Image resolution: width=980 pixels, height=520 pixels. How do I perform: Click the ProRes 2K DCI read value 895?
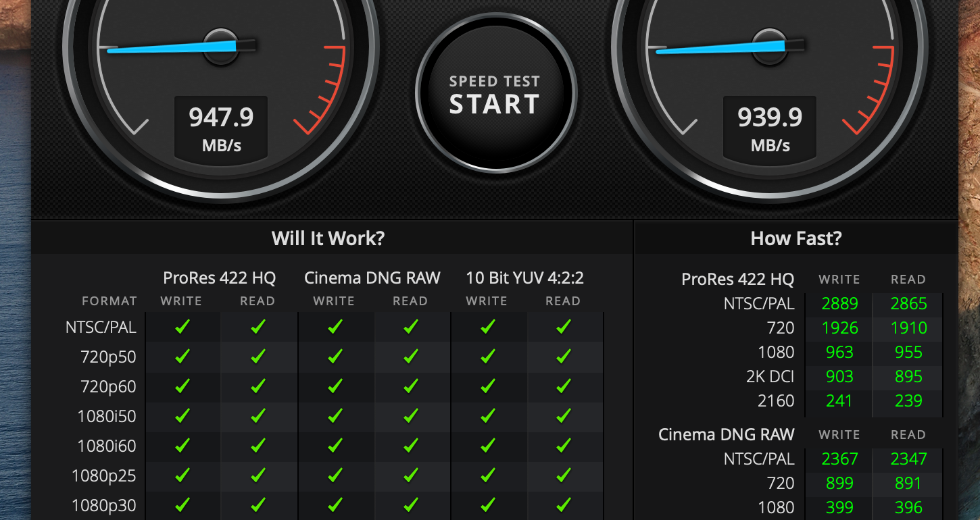908,377
